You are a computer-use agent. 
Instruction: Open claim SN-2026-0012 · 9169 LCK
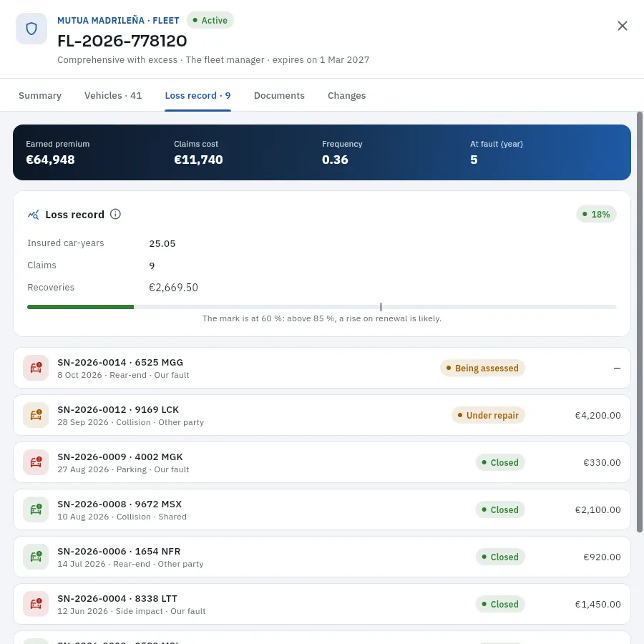pos(322,415)
